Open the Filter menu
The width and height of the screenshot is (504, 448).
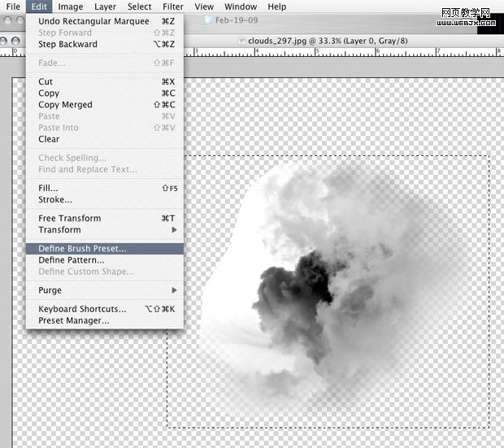point(173,7)
